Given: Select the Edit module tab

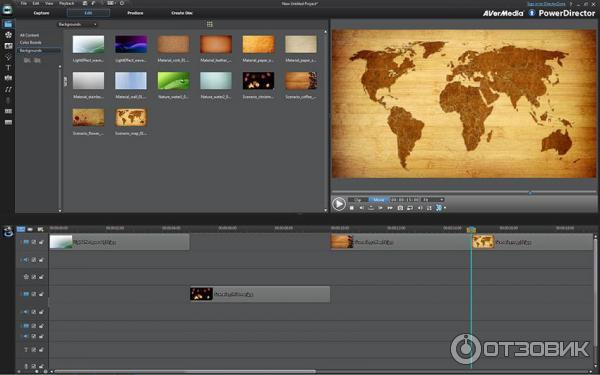Looking at the screenshot, I should [88, 13].
